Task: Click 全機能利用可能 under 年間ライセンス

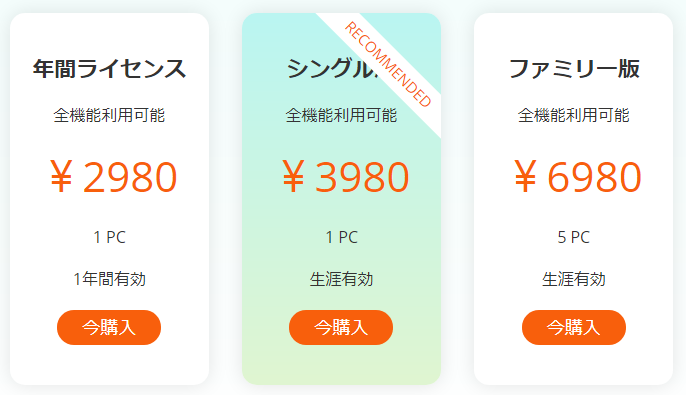Action: (x=109, y=115)
